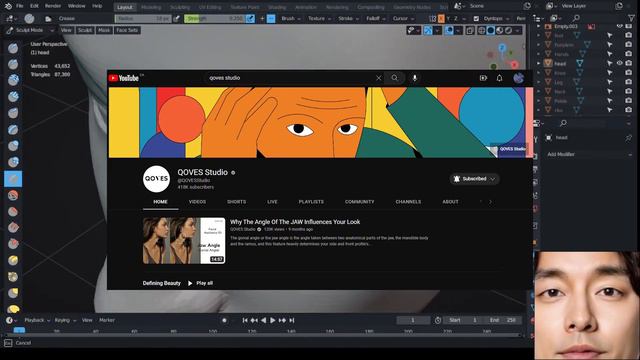Click the brush preview icon in tool header
Viewport: 640px width, 360px height.
tap(29, 18)
